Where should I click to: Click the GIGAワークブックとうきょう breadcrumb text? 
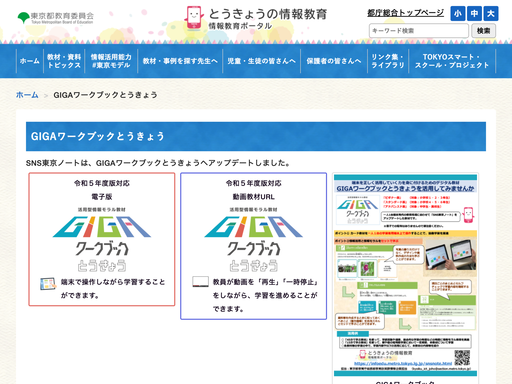coord(105,95)
